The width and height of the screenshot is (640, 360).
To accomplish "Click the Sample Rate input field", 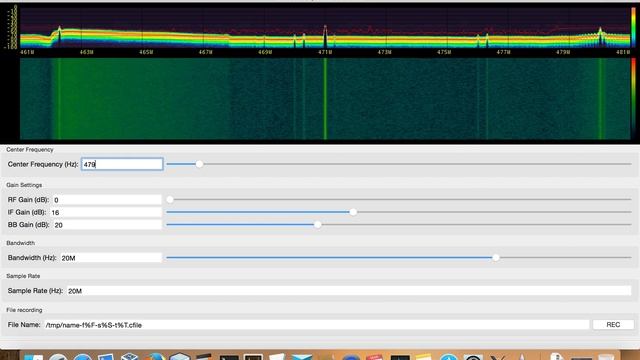I will pos(349,291).
